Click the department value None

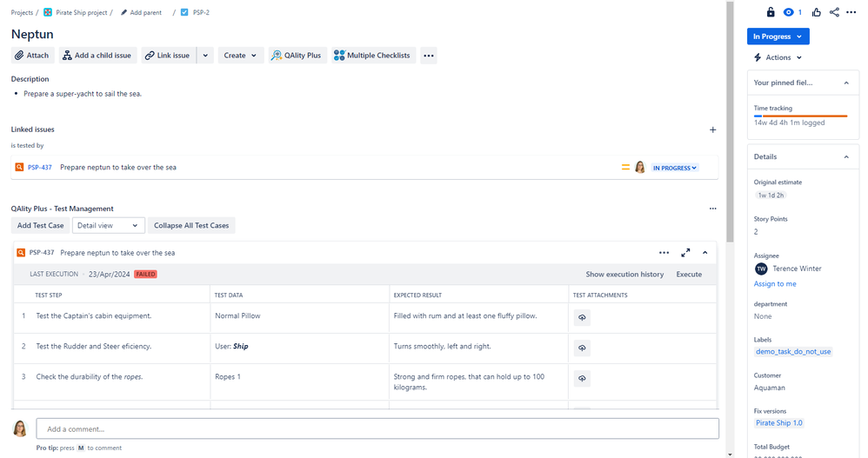tap(762, 316)
